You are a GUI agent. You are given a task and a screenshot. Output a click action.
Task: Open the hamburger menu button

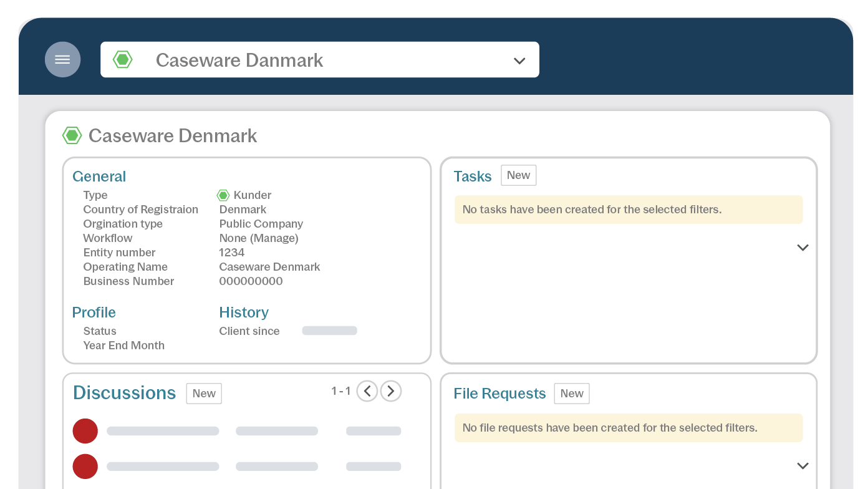pyautogui.click(x=62, y=60)
